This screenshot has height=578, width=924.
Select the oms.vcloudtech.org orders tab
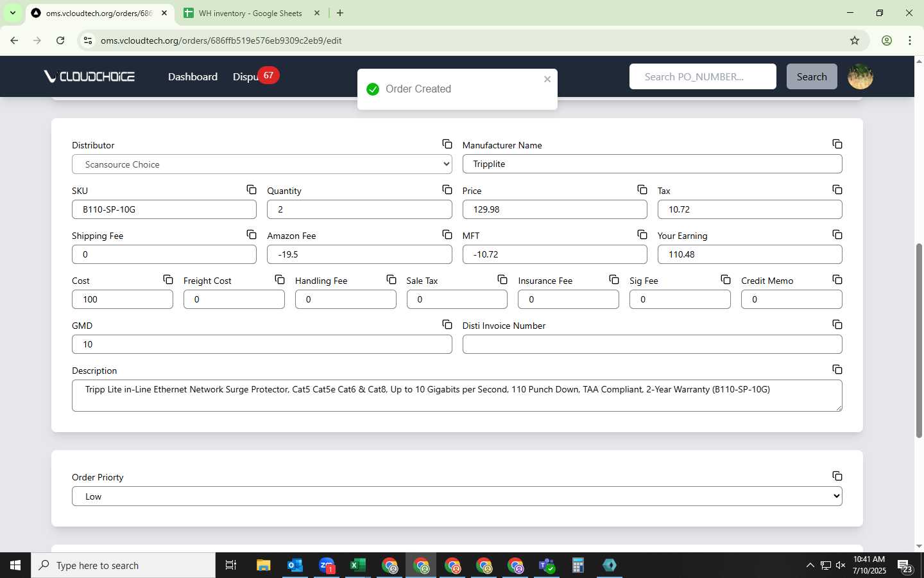pyautogui.click(x=99, y=13)
